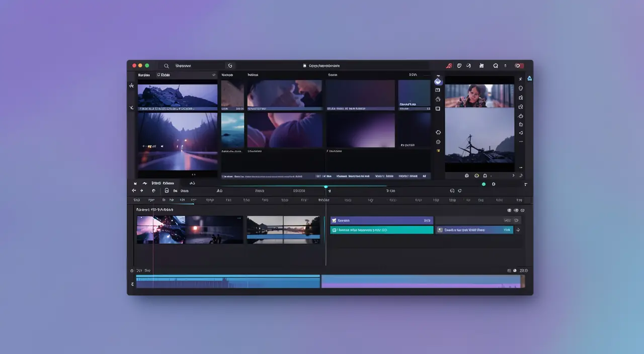Click the teal playhead handle on the timeline
Viewport: 644px width, 354px height.
click(x=326, y=187)
